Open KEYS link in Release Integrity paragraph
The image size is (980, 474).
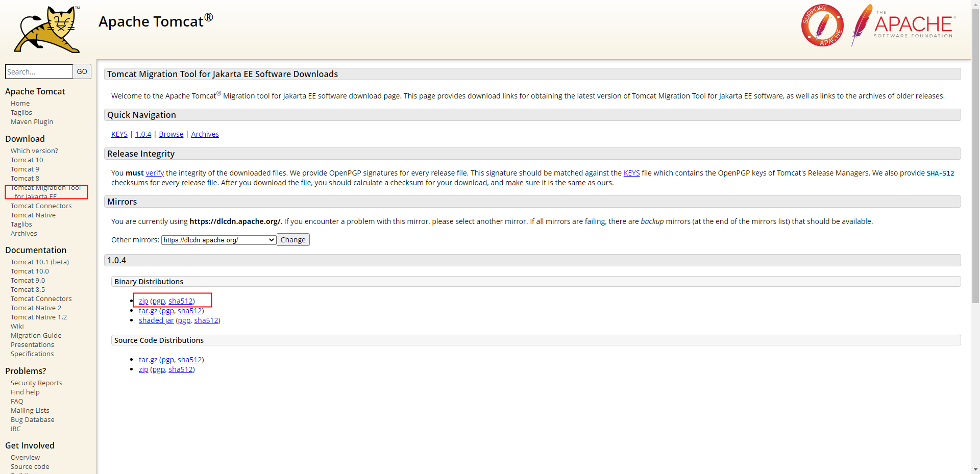[631, 173]
